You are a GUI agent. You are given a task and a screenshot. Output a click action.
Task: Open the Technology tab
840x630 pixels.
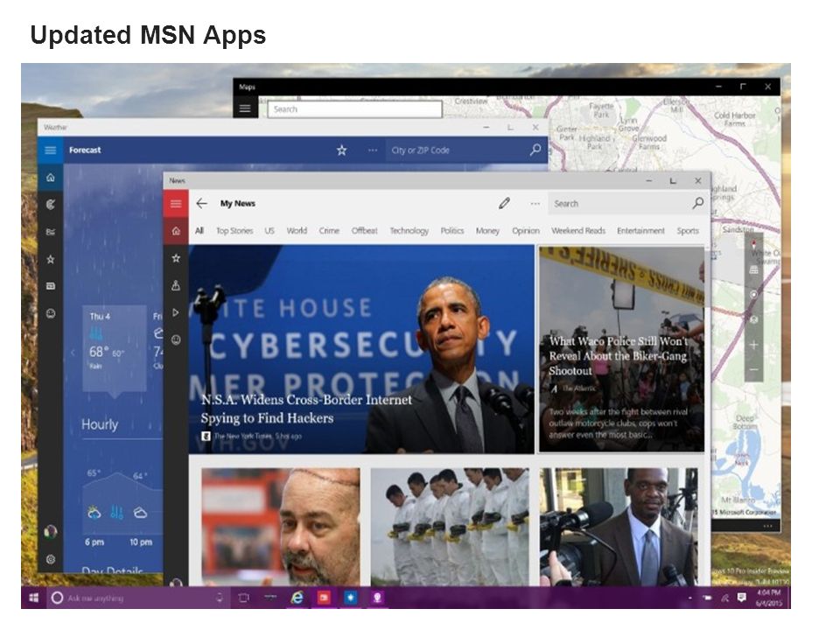(x=409, y=231)
